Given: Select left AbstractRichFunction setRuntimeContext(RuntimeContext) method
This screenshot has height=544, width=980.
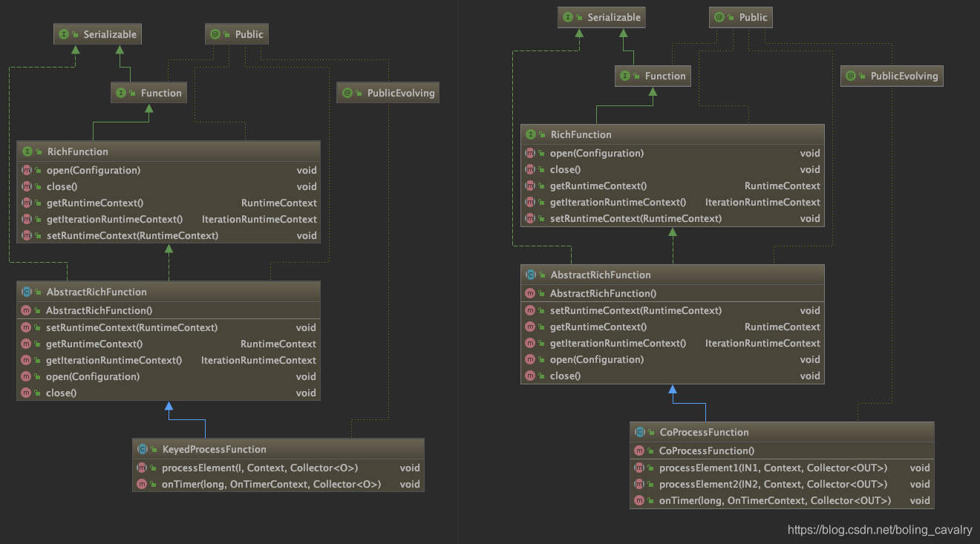Looking at the screenshot, I should (132, 327).
